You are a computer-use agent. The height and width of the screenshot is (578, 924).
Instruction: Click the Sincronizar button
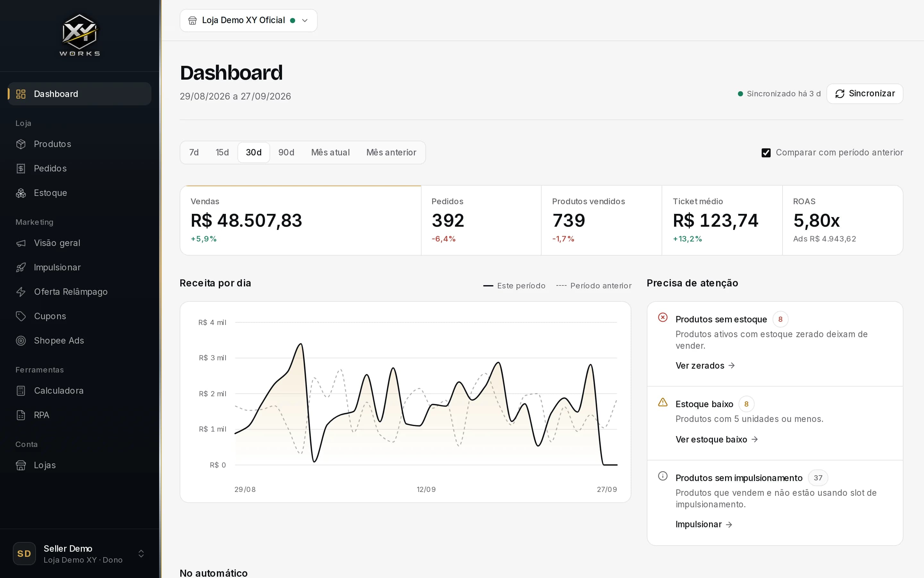(x=865, y=94)
